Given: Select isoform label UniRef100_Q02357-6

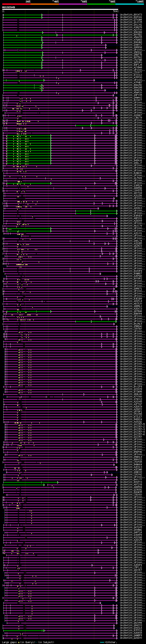Looking at the screenshot, I should [133, 434].
